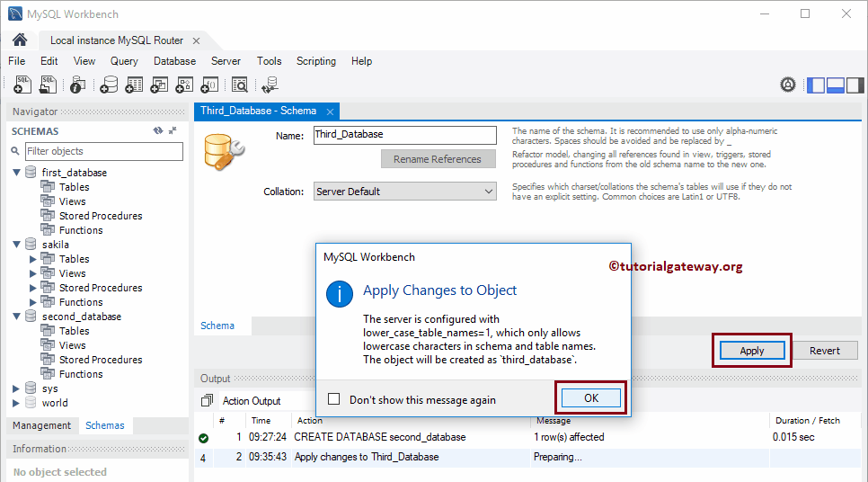Expand the world schema node
Image resolution: width=868 pixels, height=482 pixels.
[16, 403]
